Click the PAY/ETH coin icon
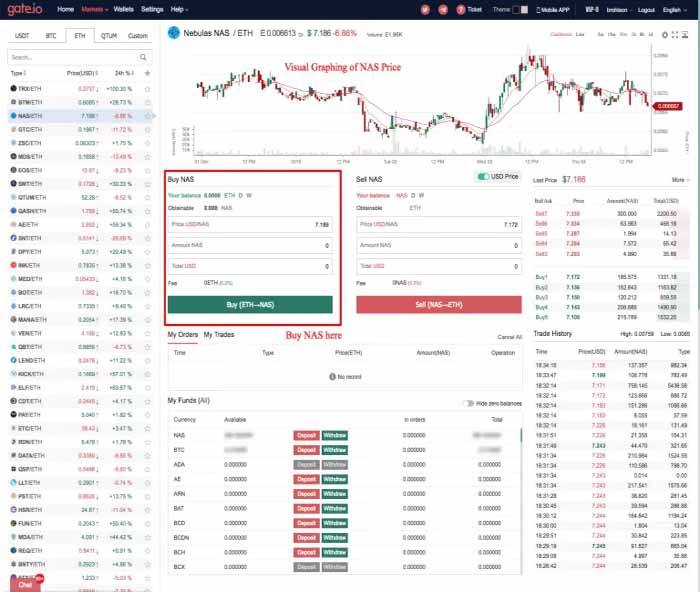This screenshot has width=700, height=592. coord(13,415)
